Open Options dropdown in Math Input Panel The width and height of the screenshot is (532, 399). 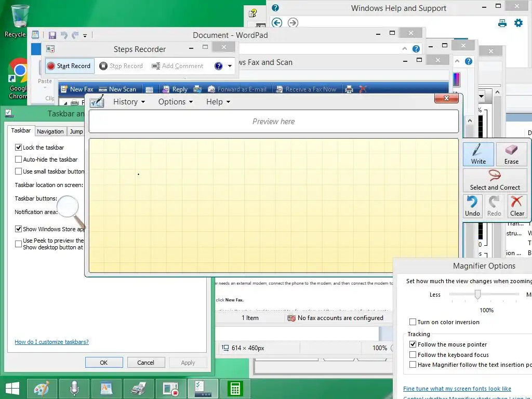176,102
